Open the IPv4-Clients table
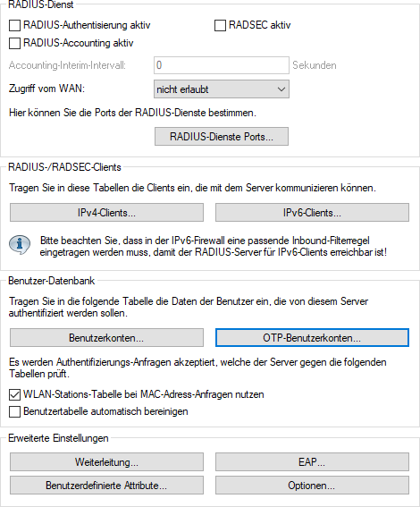 click(106, 213)
